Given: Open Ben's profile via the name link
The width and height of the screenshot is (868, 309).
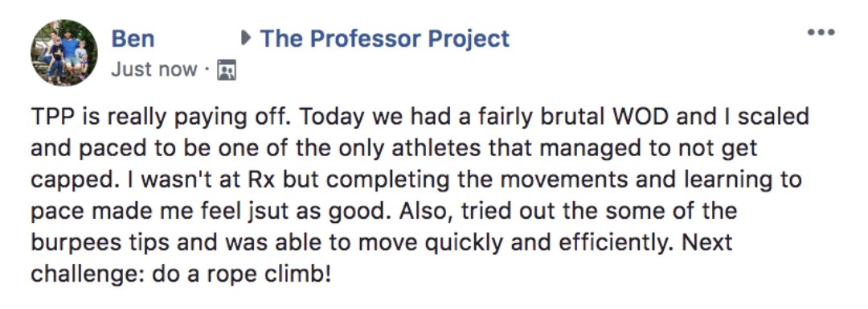Looking at the screenshot, I should [133, 39].
